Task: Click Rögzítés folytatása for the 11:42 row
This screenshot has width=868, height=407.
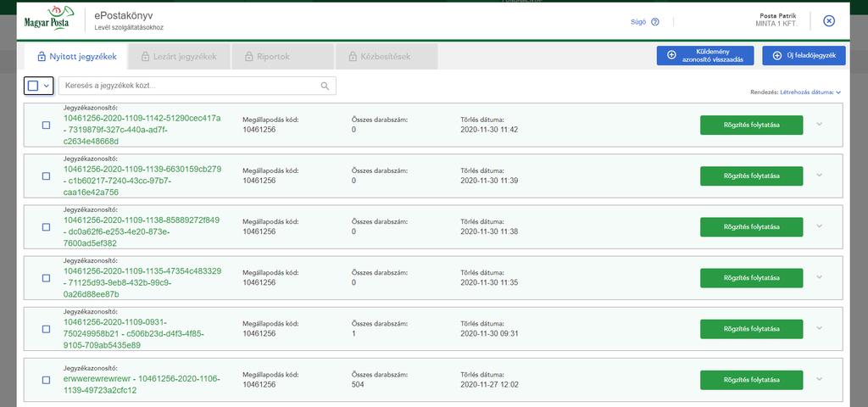Action: click(751, 125)
